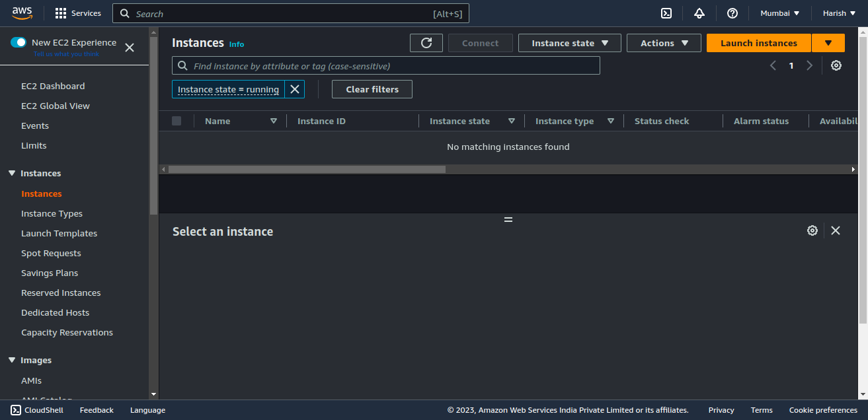Collapse the Images sidebar section
868x420 pixels.
[x=12, y=360]
